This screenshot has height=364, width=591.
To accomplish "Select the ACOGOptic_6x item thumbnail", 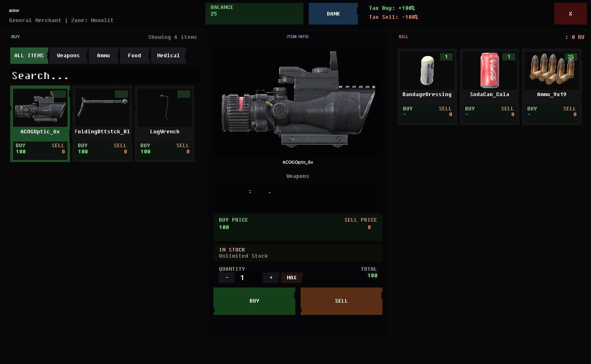I will 40,108.
